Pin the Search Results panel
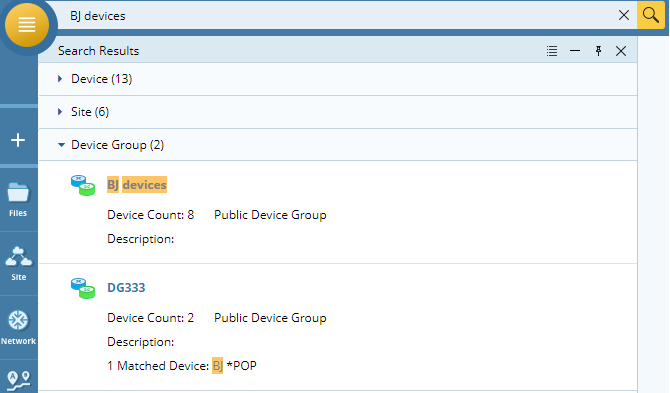670x393 pixels. click(x=598, y=51)
